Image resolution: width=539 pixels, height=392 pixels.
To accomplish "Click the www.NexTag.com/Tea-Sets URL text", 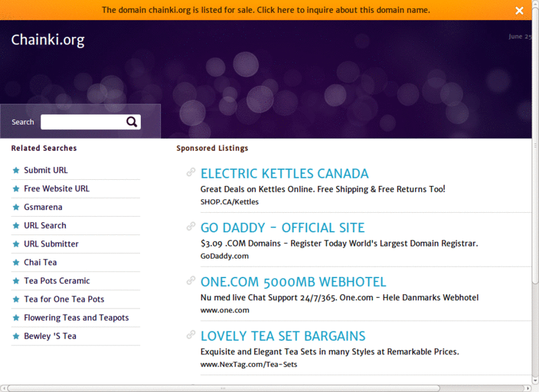I will point(249,364).
